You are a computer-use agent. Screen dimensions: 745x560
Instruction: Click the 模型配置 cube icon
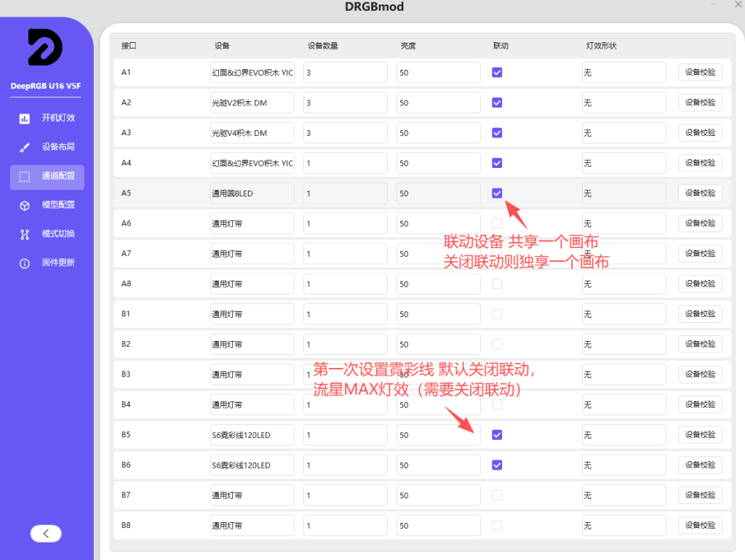25,205
